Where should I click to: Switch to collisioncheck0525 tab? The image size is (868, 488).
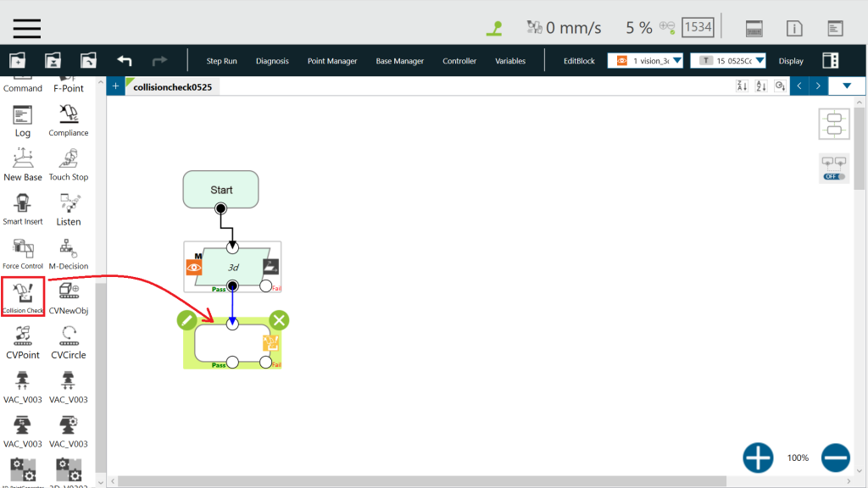coord(172,86)
